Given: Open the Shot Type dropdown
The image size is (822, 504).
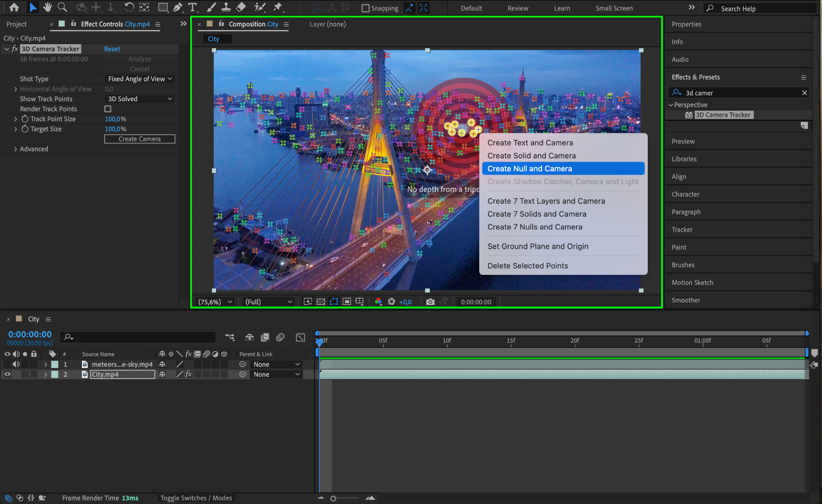Looking at the screenshot, I should (140, 79).
